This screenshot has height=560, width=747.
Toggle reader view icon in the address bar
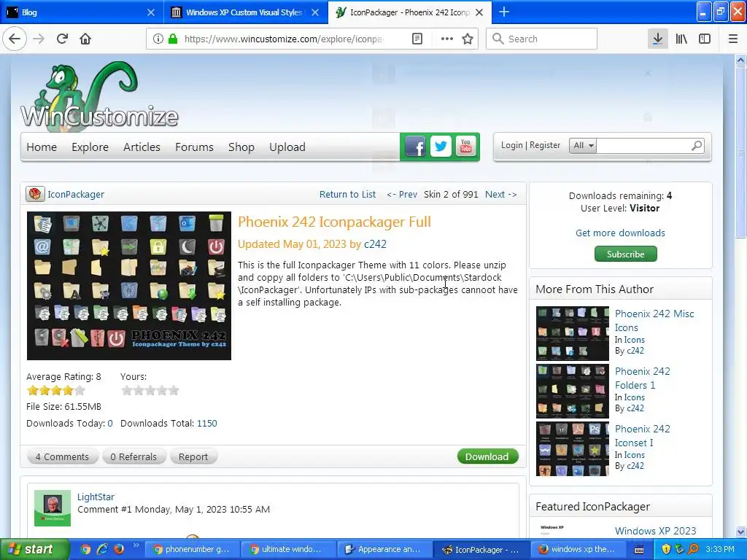[x=417, y=39]
